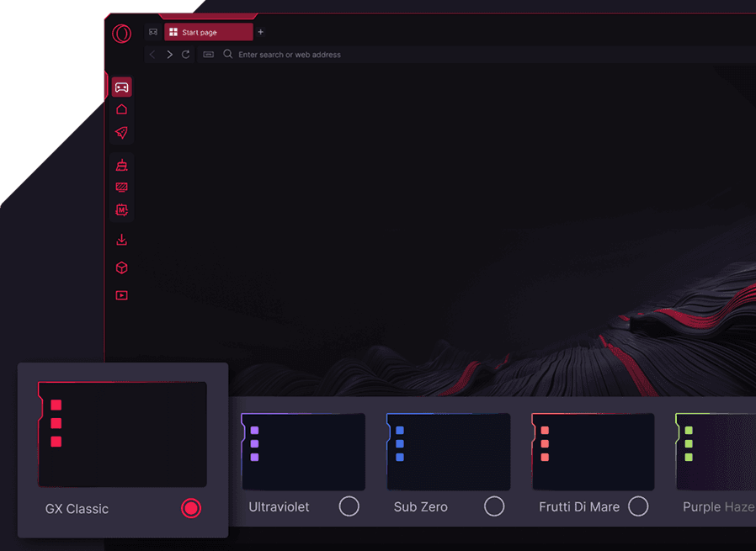Switch to the Start page tab
Image resolution: width=756 pixels, height=551 pixels.
pos(208,32)
